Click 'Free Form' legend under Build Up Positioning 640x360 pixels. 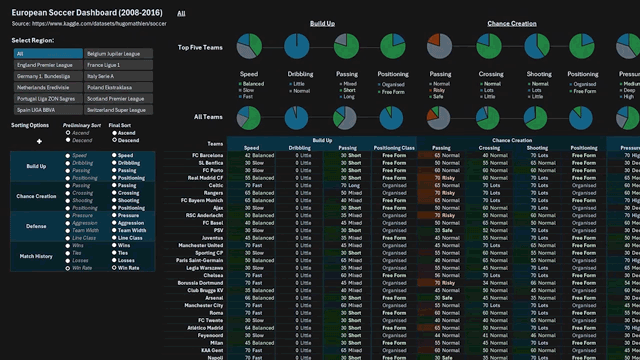[x=391, y=92]
